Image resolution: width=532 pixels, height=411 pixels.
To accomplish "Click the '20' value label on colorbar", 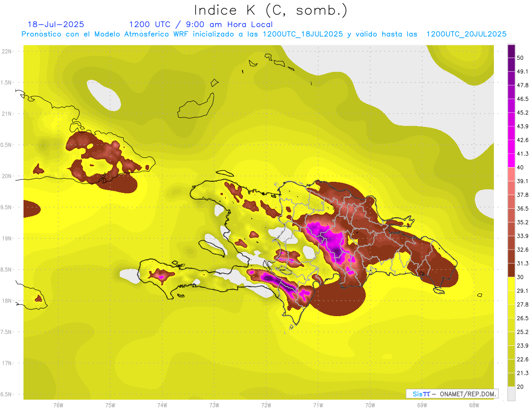I will pos(521,386).
